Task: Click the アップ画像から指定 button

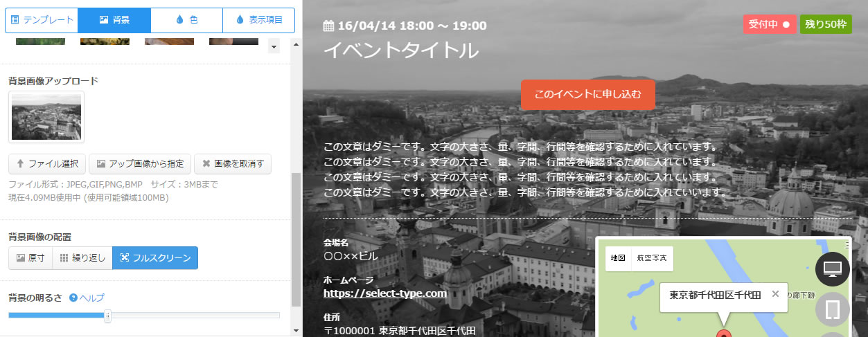Action: click(140, 164)
